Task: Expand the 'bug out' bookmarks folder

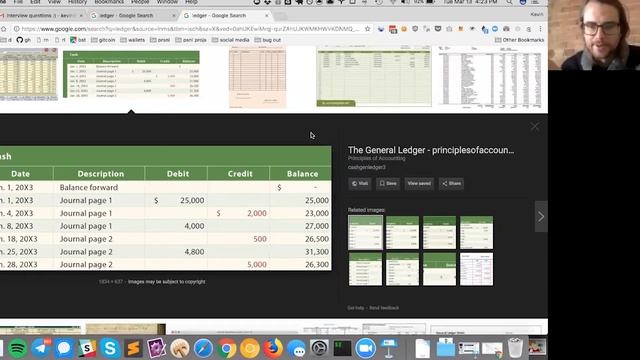Action: (x=268, y=40)
